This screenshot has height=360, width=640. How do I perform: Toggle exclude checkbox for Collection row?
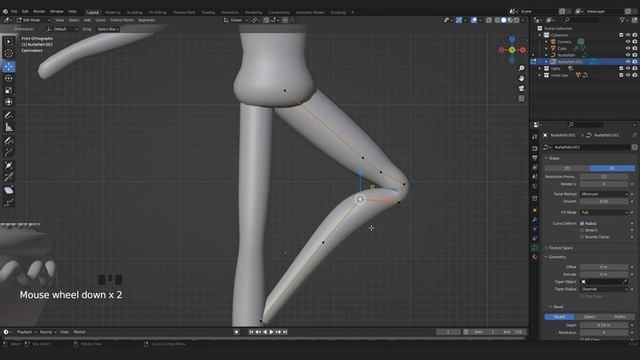[621, 35]
